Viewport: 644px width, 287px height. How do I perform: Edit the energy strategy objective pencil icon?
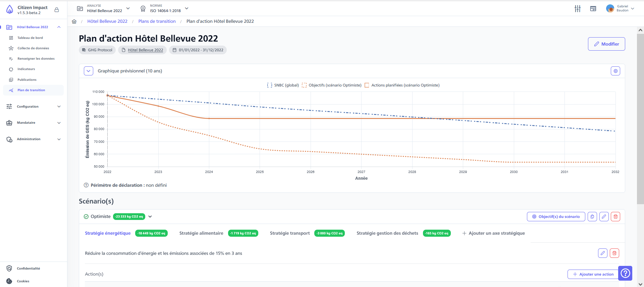click(x=603, y=253)
